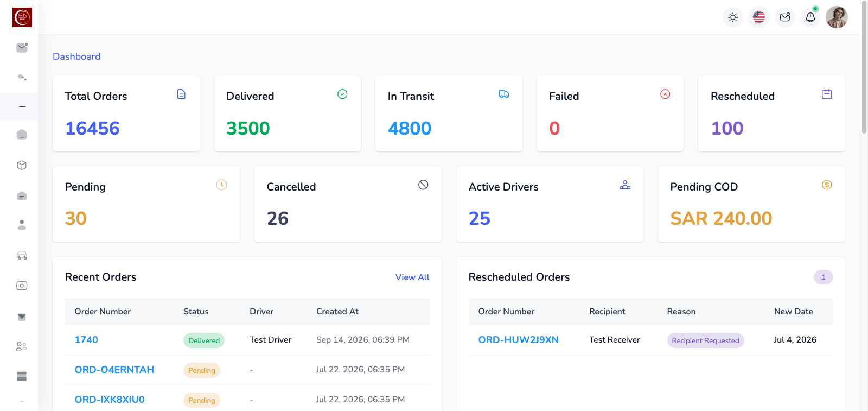868x411 pixels.
Task: Click the Test Driver cell
Action: click(x=271, y=340)
